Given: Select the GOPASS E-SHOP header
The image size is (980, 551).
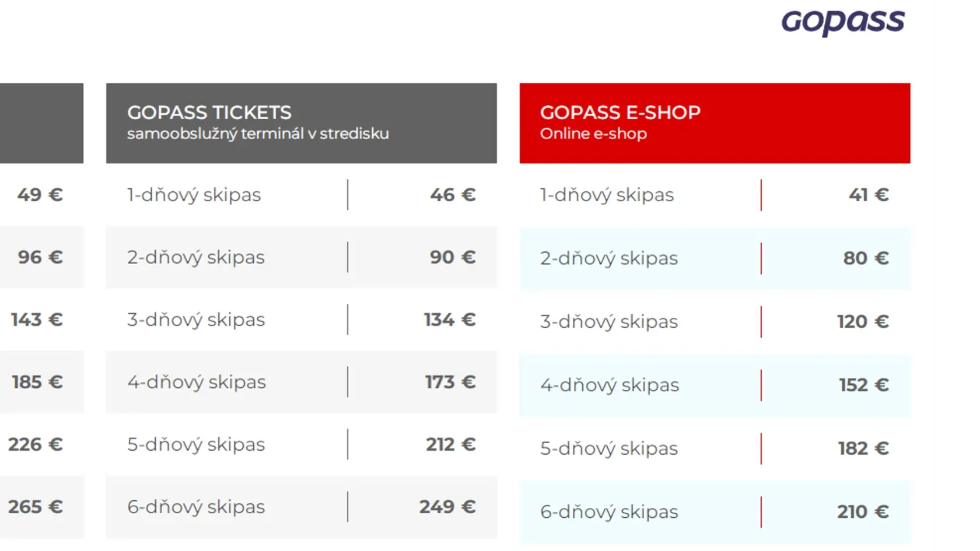Looking at the screenshot, I should 715,123.
